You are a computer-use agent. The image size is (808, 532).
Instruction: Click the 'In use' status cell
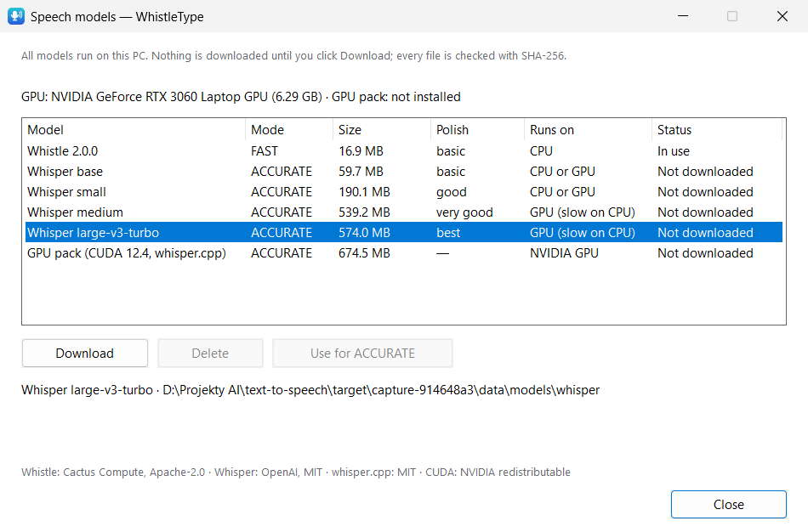pos(674,151)
